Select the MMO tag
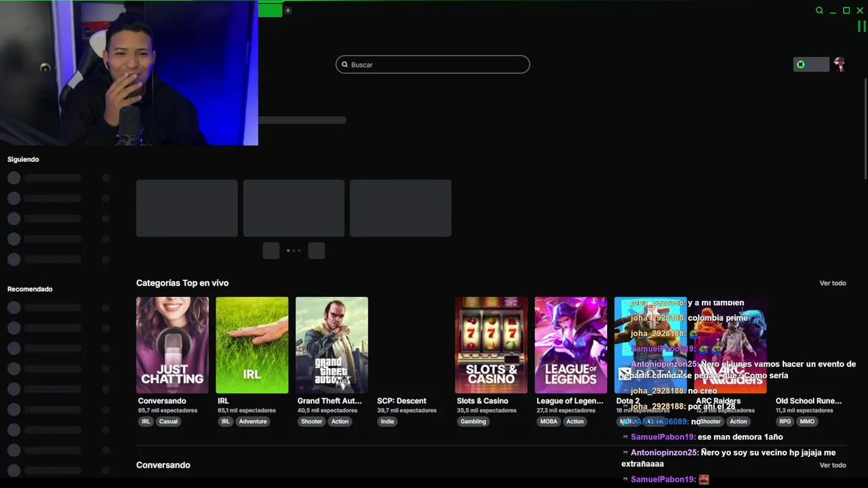Image resolution: width=868 pixels, height=488 pixels. point(807,422)
